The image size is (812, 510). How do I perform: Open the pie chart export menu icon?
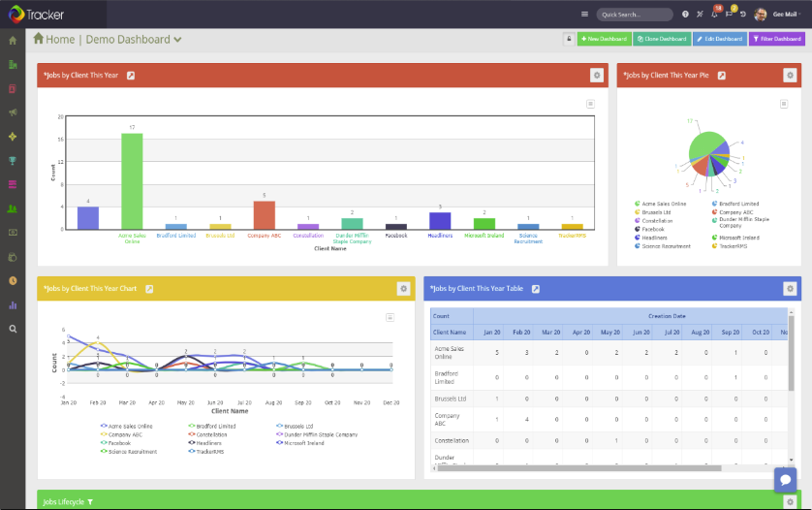click(x=784, y=104)
